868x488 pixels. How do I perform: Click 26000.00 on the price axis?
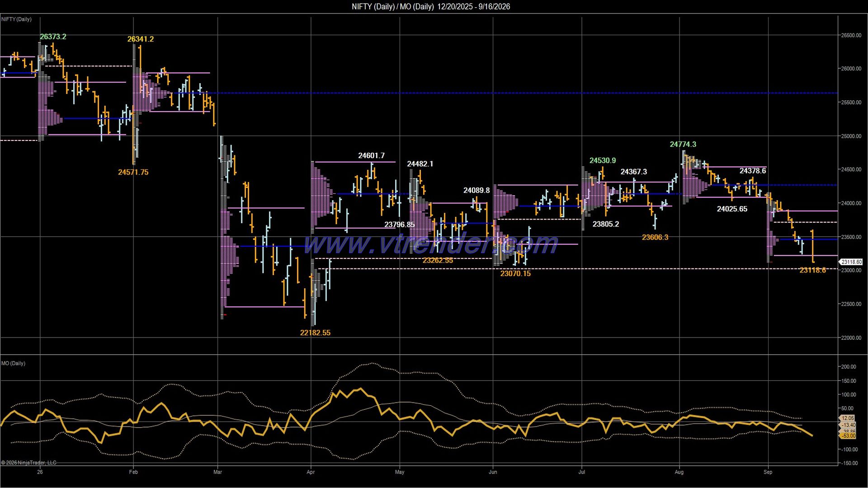pyautogui.click(x=851, y=69)
